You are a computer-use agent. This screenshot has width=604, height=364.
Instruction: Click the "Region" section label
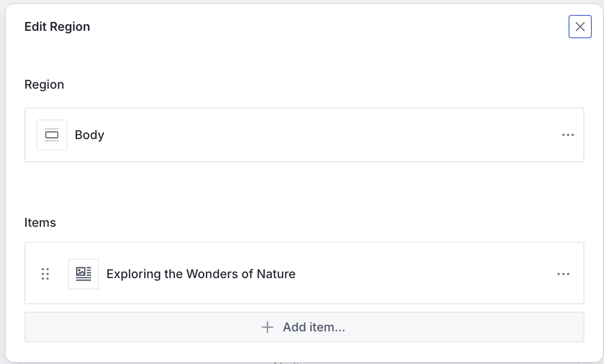[x=44, y=84]
